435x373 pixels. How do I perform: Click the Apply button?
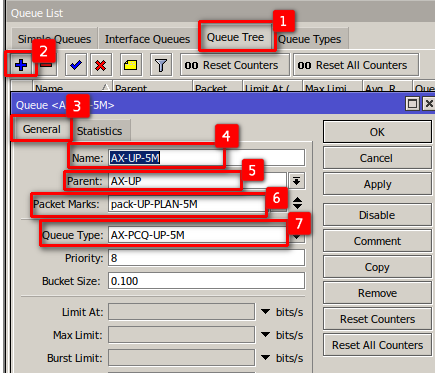pyautogui.click(x=377, y=184)
